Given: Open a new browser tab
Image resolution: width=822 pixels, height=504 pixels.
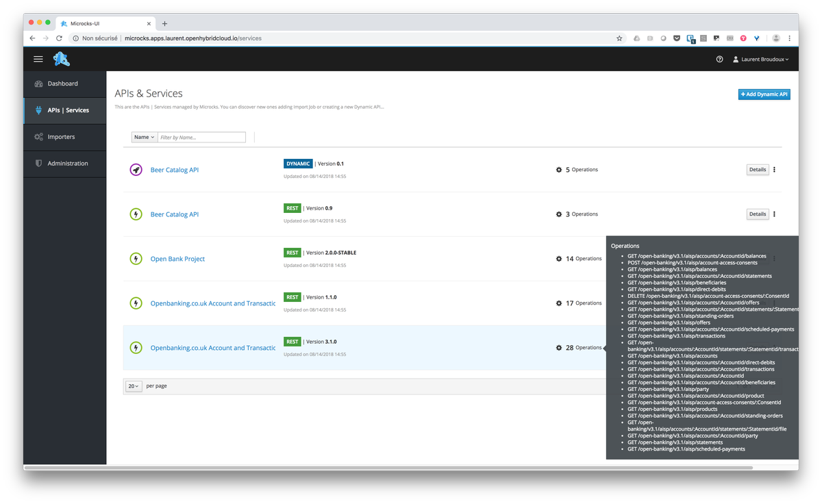Looking at the screenshot, I should click(164, 23).
